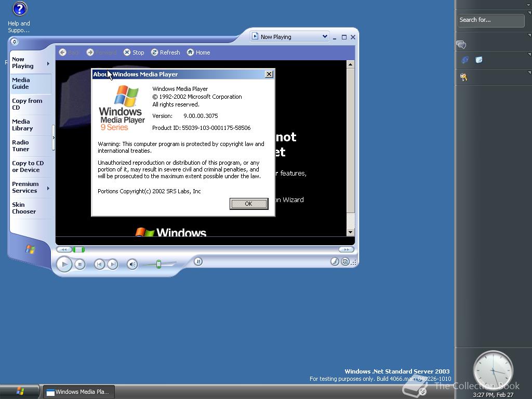Expand the search tile corner menu arrow
The height and width of the screenshot is (399, 532).
coord(529,13)
